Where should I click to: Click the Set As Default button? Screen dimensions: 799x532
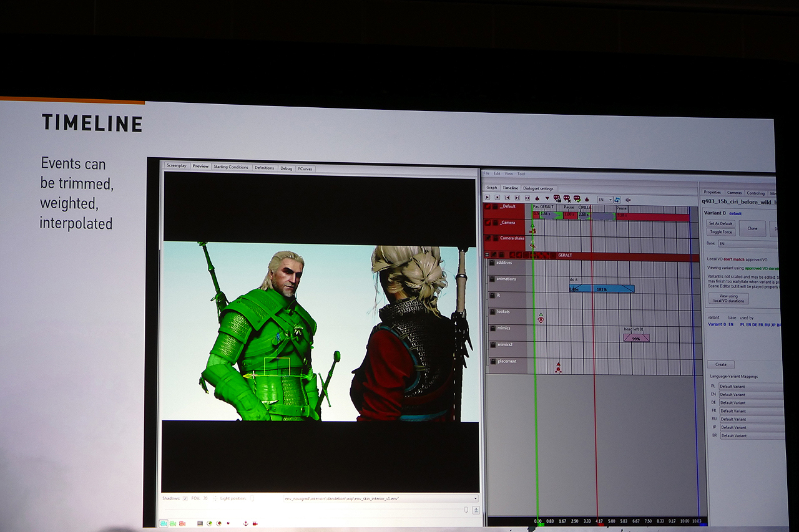click(x=721, y=223)
